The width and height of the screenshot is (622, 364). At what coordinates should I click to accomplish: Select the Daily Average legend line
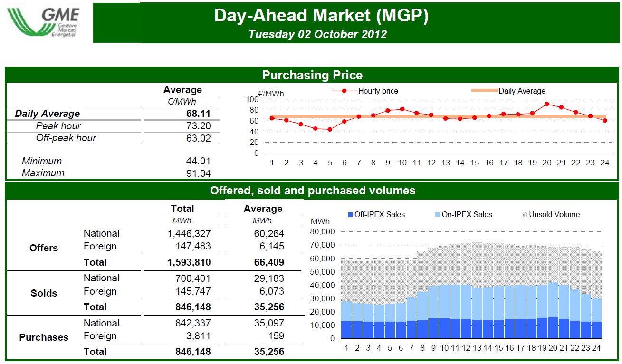[x=485, y=91]
